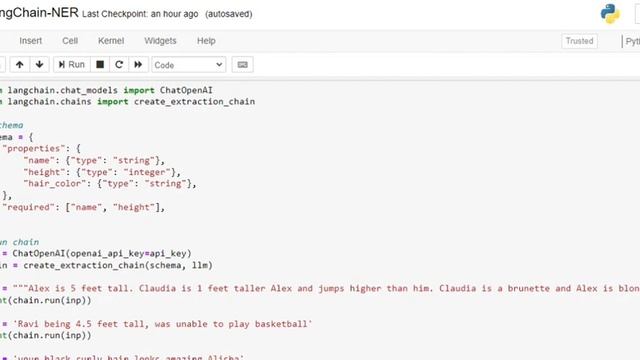Click the Trusted notebook indicator
The height and width of the screenshot is (360, 640).
[579, 41]
